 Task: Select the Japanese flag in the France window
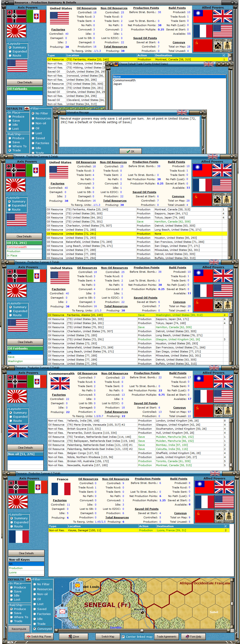[x=18, y=502]
